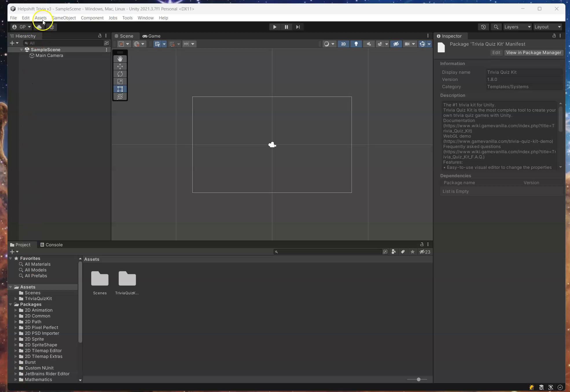Image resolution: width=570 pixels, height=392 pixels.
Task: Open search icon in Hierarchy search field
Action: [106, 43]
